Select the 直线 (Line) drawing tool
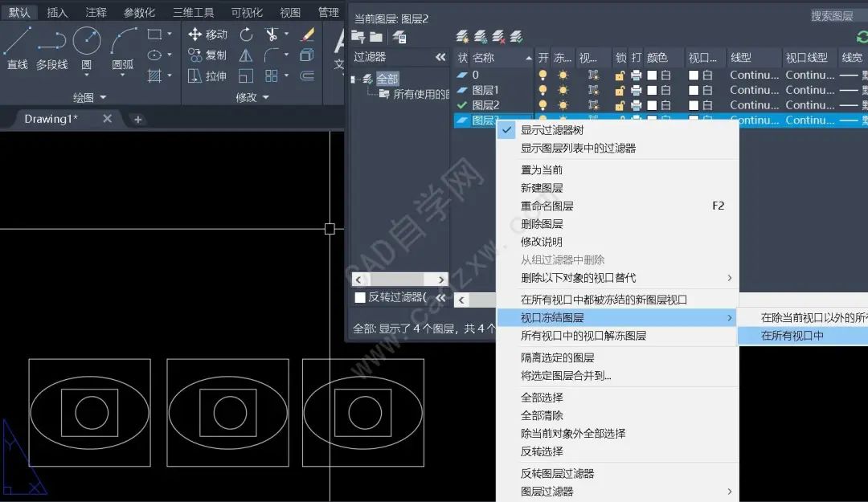The image size is (868, 502). tap(17, 47)
